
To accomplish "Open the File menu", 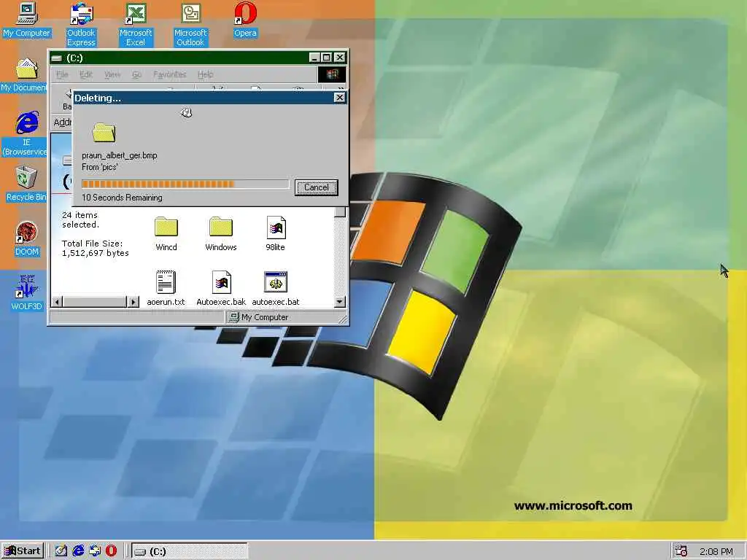I will 63,74.
